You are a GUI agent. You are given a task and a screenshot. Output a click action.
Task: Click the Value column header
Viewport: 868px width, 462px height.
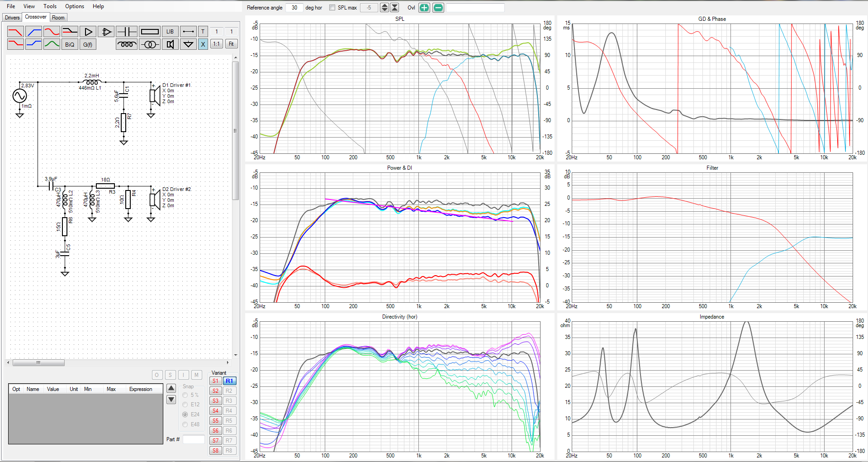coord(53,389)
